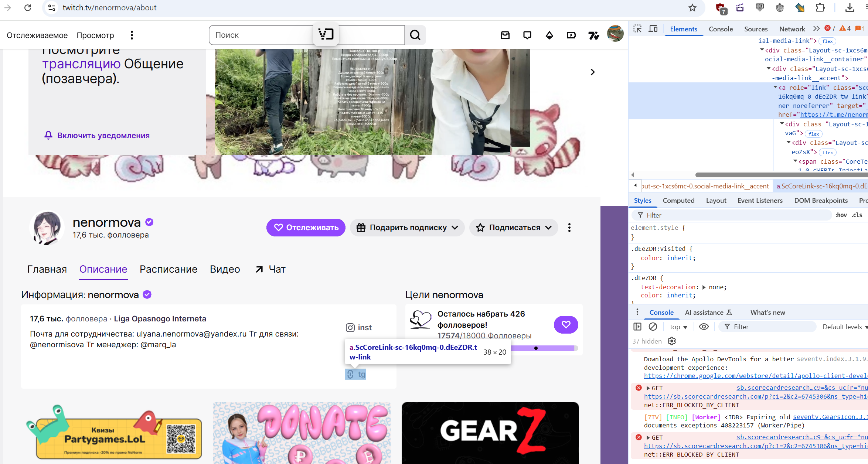Screen dimensions: 868x464
Task: Open Liga Opasnogo Interneta team link
Action: [x=160, y=318]
